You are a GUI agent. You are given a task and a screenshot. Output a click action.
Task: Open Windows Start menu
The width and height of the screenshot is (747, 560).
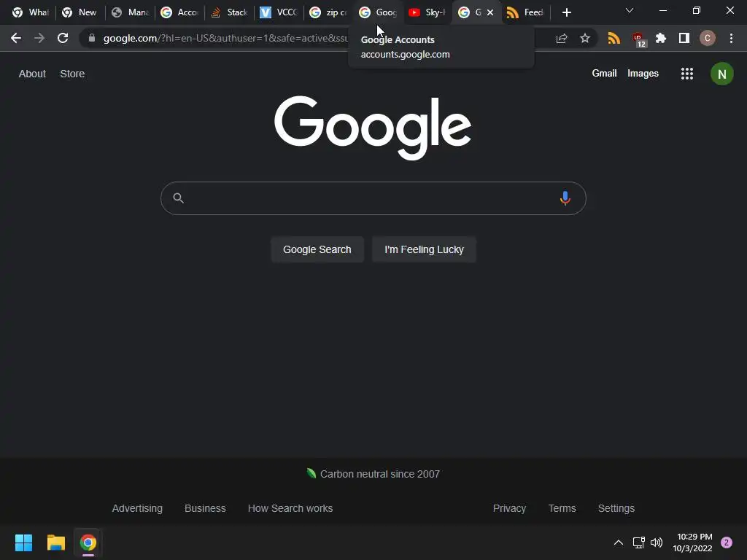click(23, 542)
